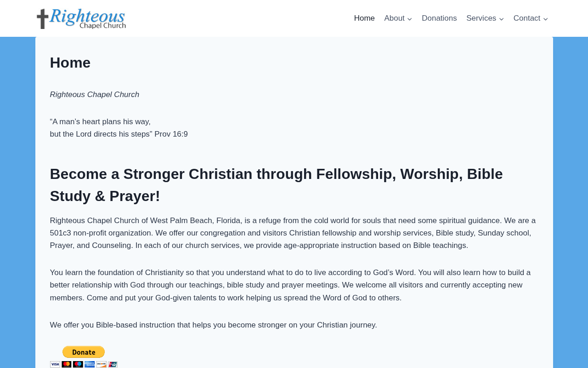Expand the Services submenu chevron

pos(501,19)
